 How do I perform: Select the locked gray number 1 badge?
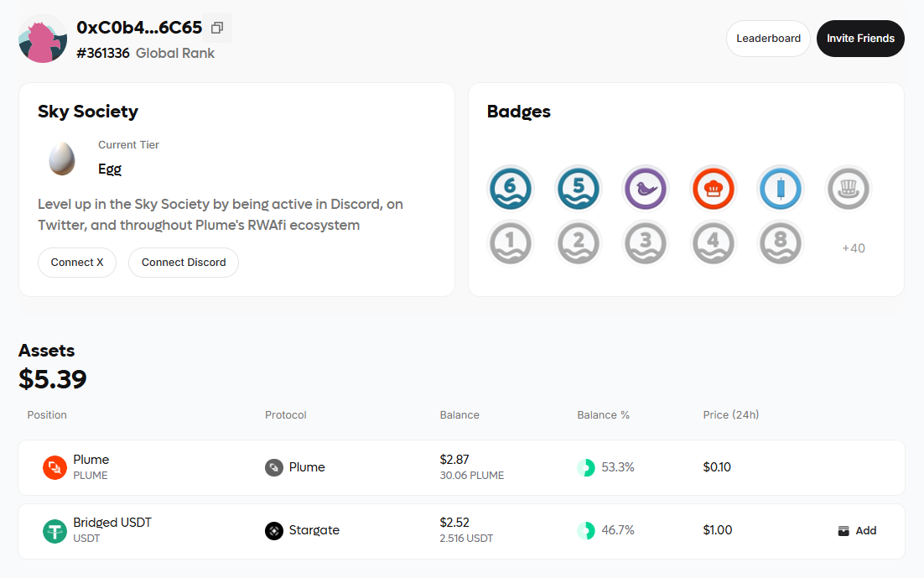511,242
